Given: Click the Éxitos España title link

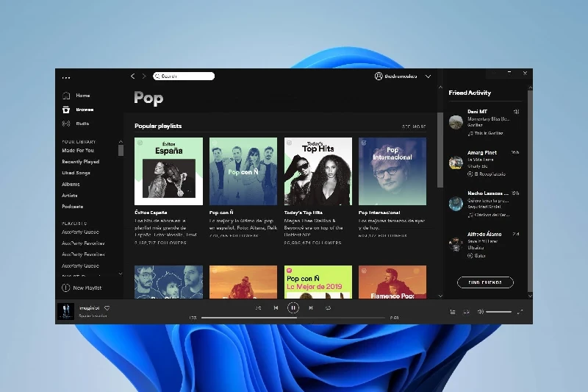Looking at the screenshot, I should tap(151, 213).
